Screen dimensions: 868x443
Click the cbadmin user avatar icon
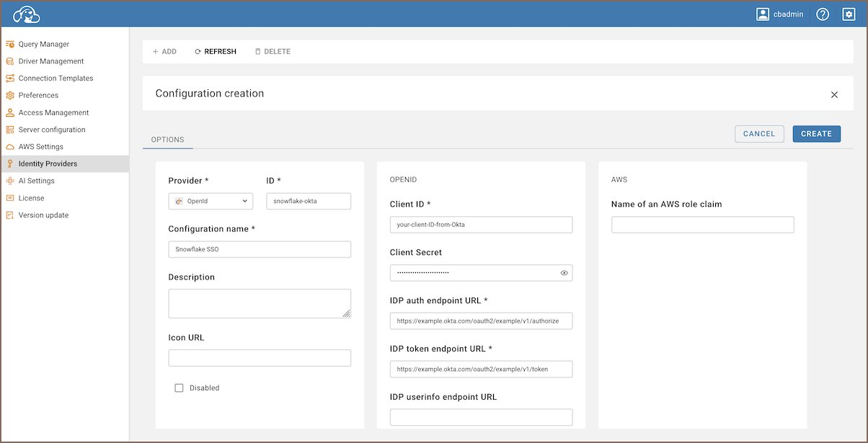(x=763, y=14)
